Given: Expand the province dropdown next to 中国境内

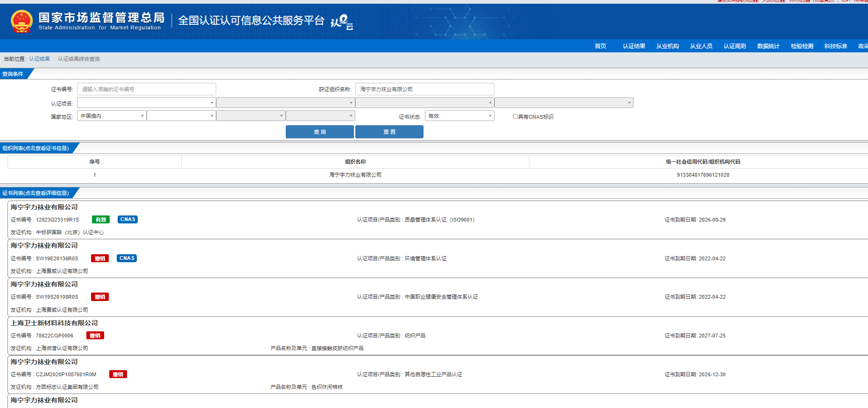Looking at the screenshot, I should coord(181,116).
